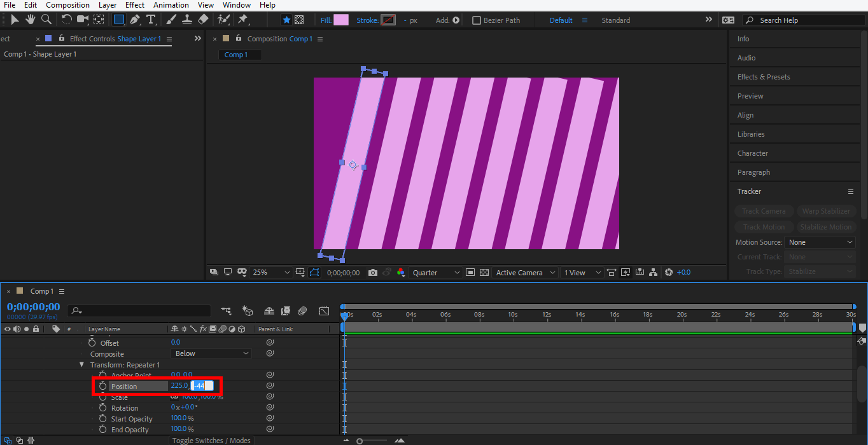This screenshot has width=868, height=445.
Task: Collapse the Transform: Repeater 1 group
Action: [81, 365]
